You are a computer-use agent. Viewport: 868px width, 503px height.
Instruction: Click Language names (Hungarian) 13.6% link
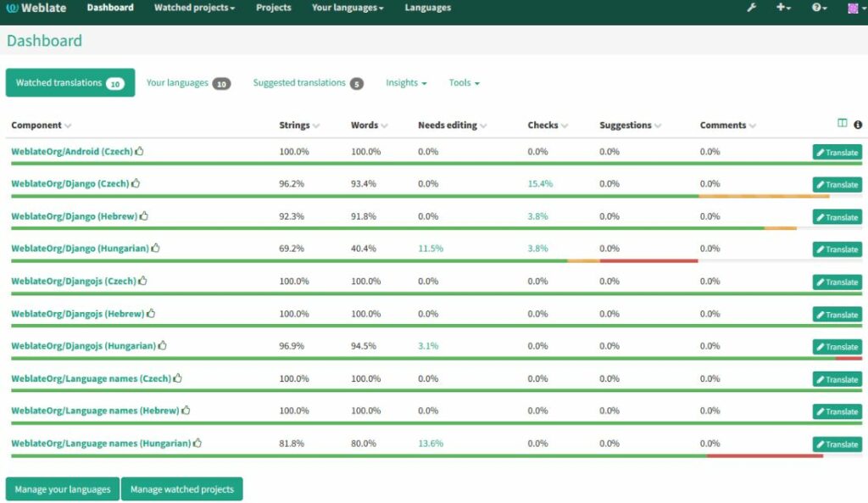(431, 443)
